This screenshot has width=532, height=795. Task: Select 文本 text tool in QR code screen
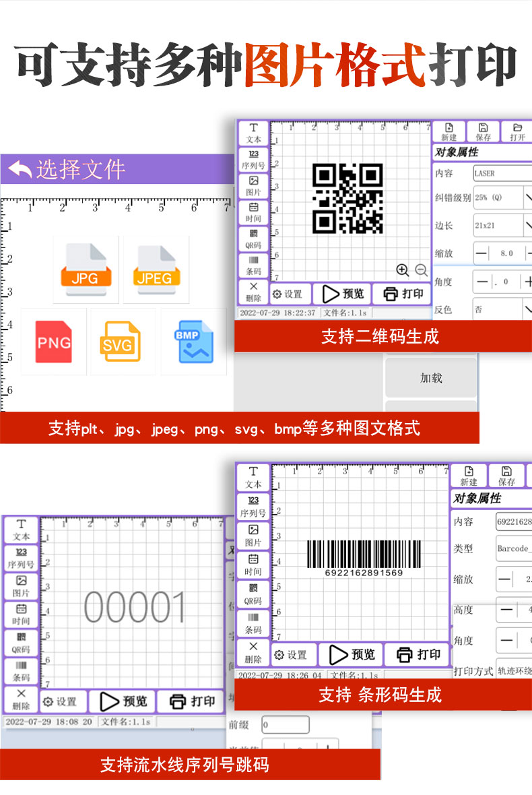point(253,133)
